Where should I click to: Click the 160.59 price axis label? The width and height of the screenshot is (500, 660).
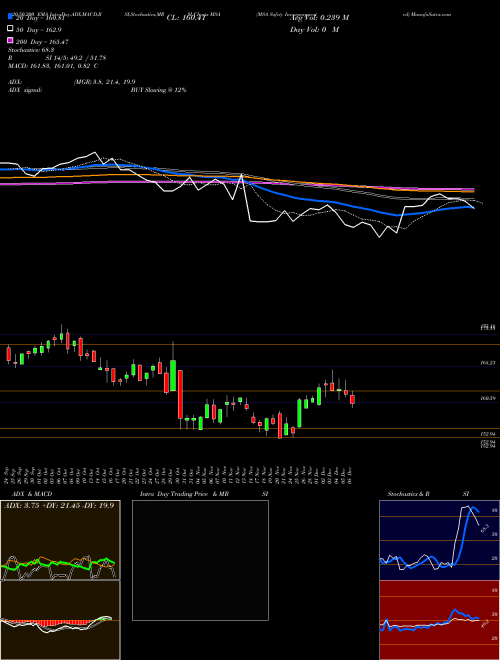[488, 398]
